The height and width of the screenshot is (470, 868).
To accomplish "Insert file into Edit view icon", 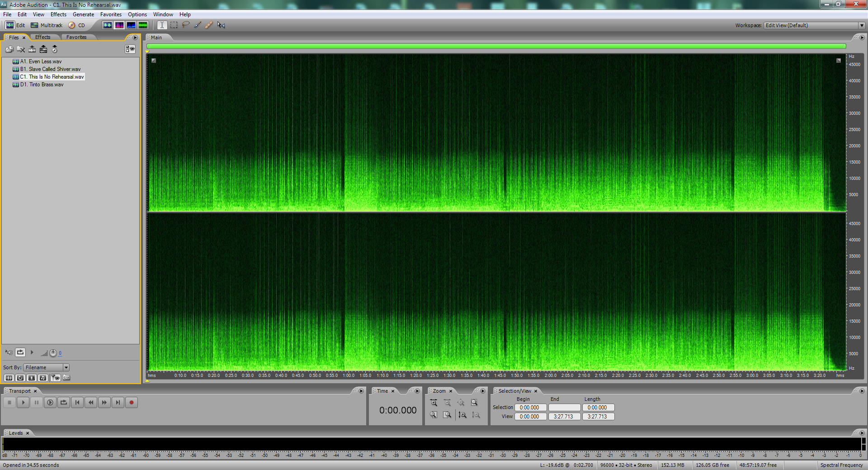I will tap(32, 49).
